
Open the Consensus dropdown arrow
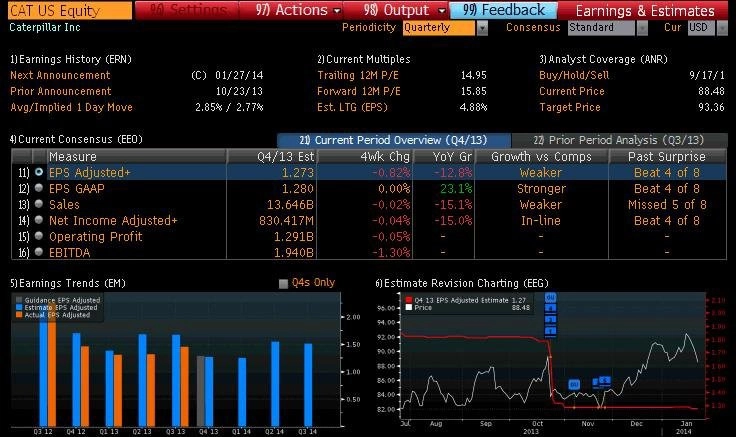click(x=642, y=28)
